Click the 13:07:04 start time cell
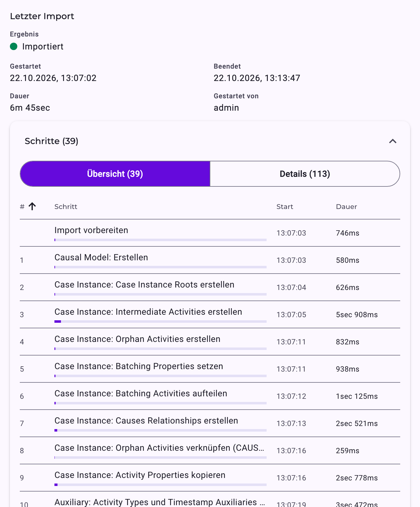The image size is (420, 507). click(291, 288)
